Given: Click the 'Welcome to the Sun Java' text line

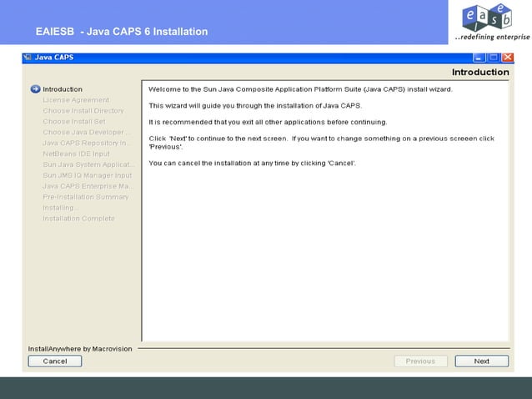Looking at the screenshot, I should click(x=300, y=89).
